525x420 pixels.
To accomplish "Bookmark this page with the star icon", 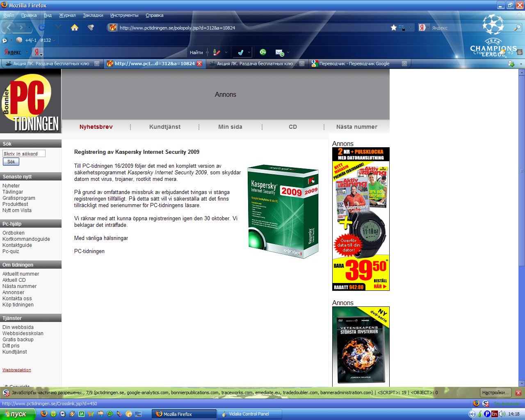I will 394,27.
